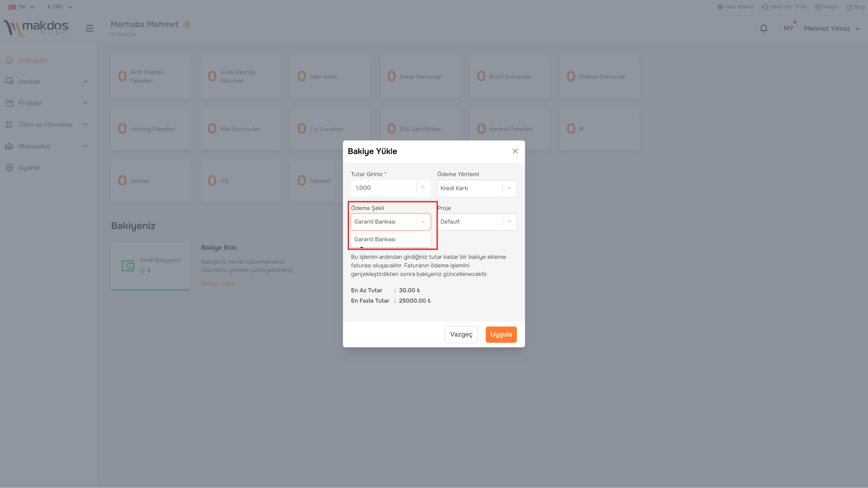Viewport: 868px width, 488px height.
Task: Open the Proje Default dropdown
Action: click(x=477, y=222)
